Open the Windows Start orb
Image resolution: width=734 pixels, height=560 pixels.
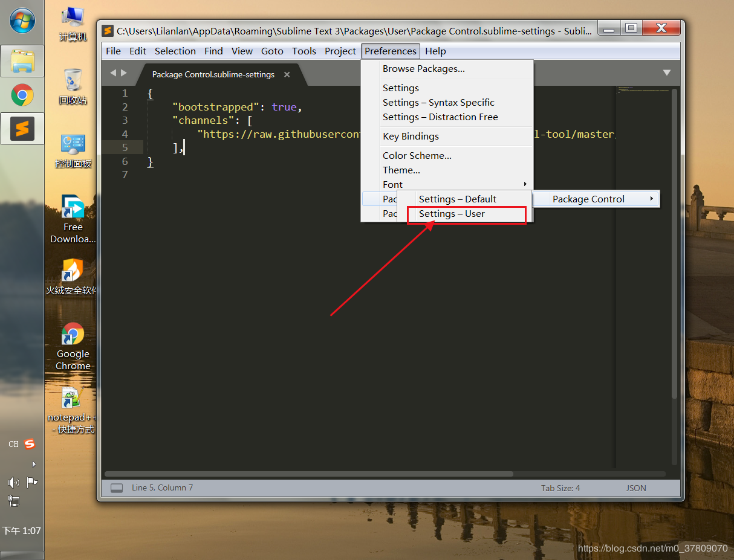(22, 22)
